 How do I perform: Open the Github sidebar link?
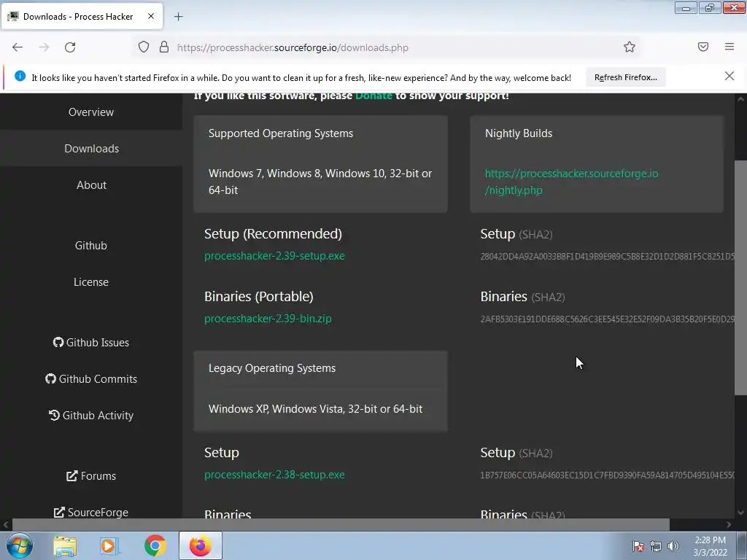tap(91, 245)
